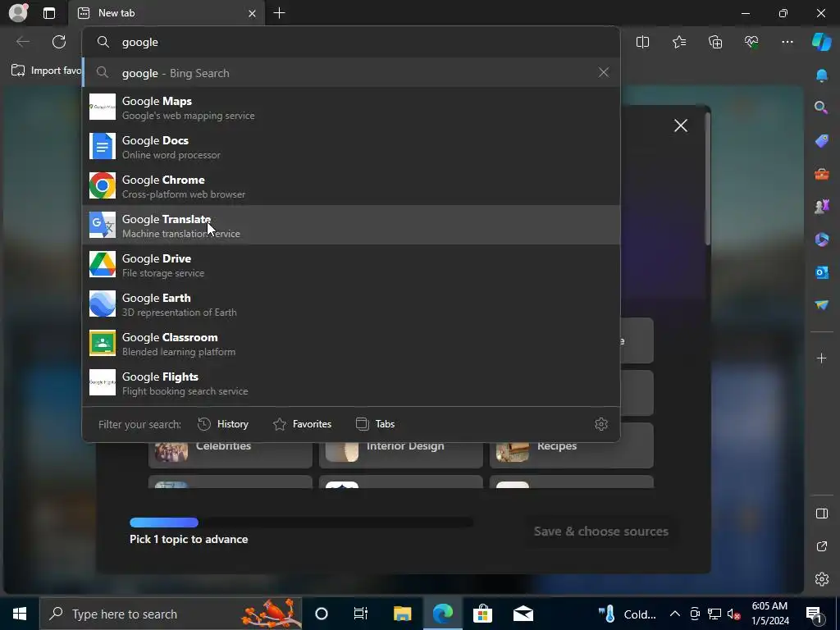Click the taskbar search box
Viewport: 840px width, 630px height.
pos(171,614)
